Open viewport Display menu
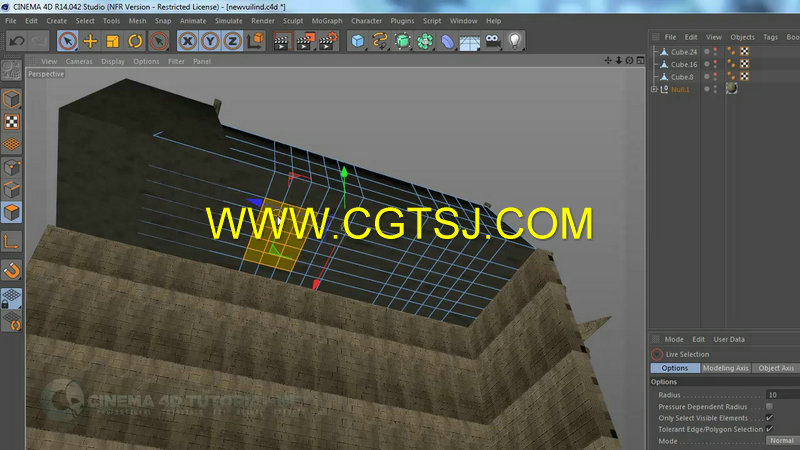This screenshot has width=800, height=450. [113, 61]
